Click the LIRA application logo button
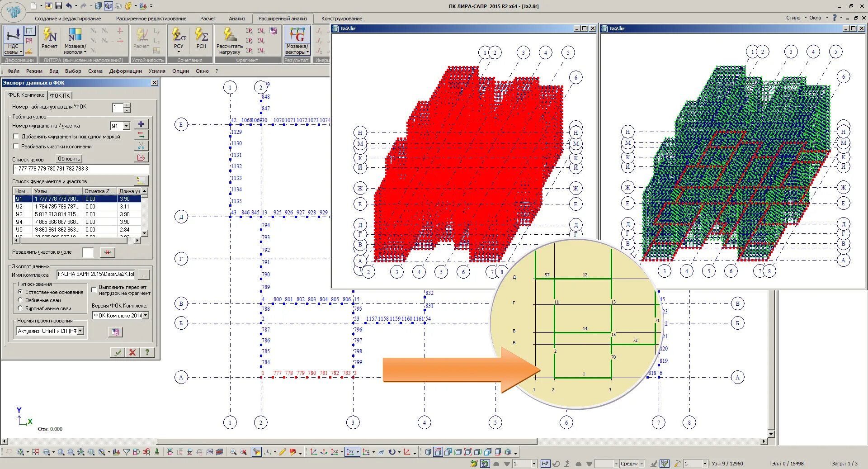 pos(14,11)
